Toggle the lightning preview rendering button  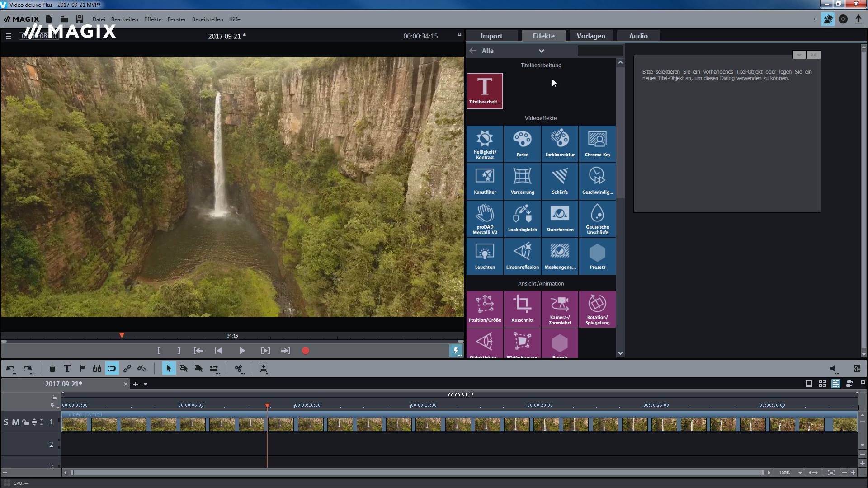point(456,351)
